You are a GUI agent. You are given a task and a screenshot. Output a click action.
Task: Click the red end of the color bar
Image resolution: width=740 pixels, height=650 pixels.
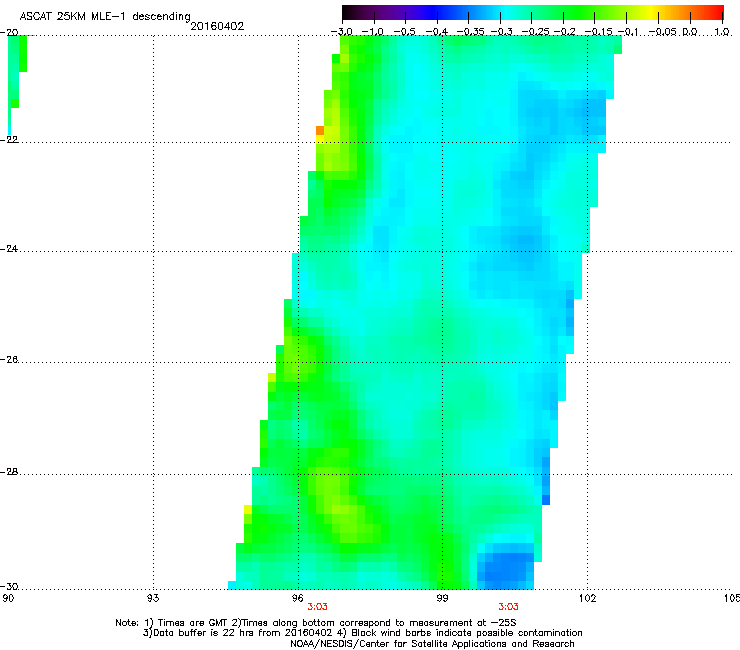715,12
